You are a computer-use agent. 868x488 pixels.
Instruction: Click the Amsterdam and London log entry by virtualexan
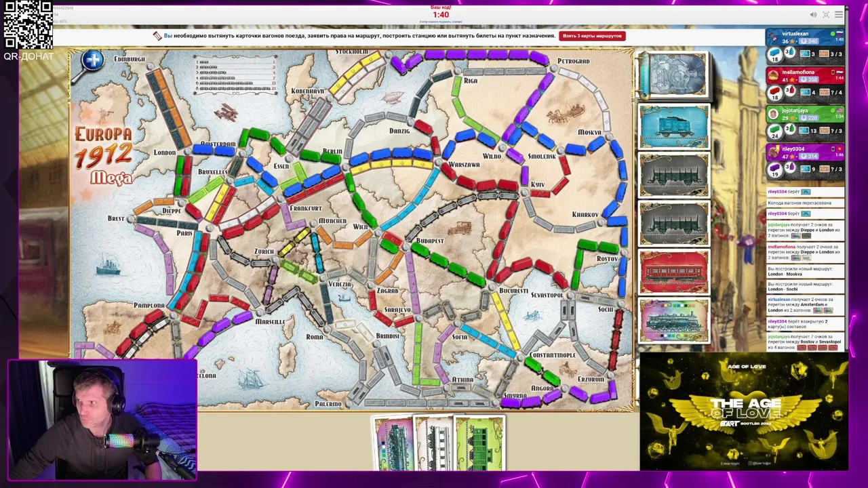pyautogui.click(x=805, y=305)
